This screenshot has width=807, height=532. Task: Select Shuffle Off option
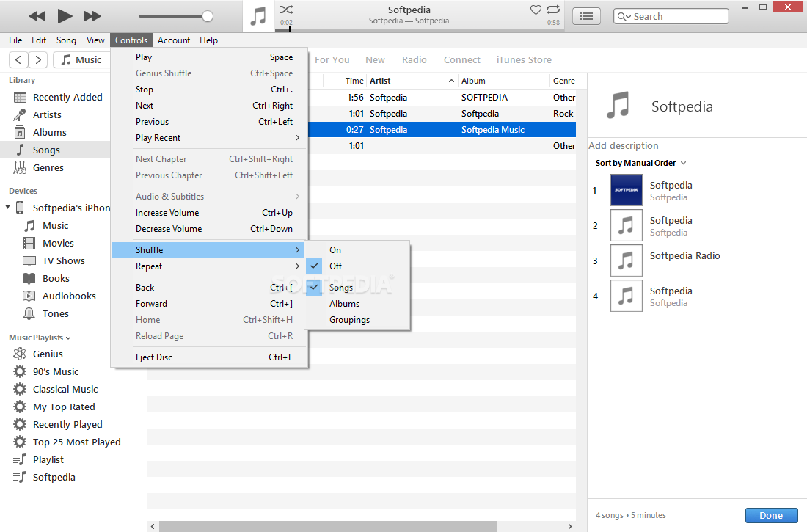[x=358, y=266]
